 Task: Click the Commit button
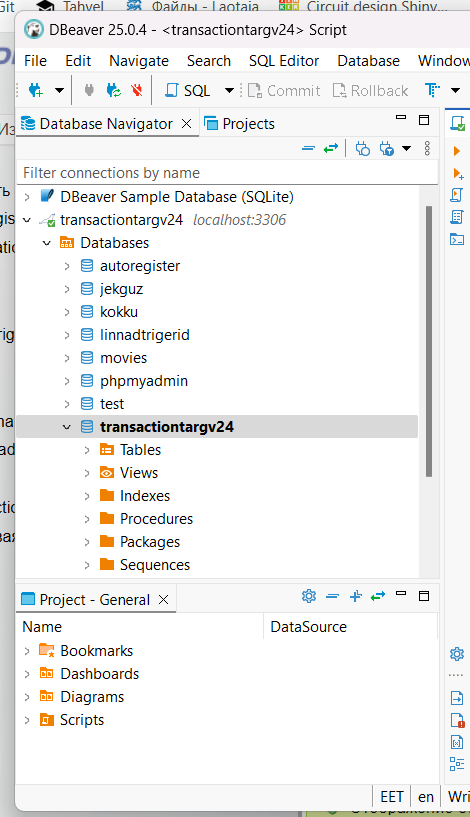284,91
